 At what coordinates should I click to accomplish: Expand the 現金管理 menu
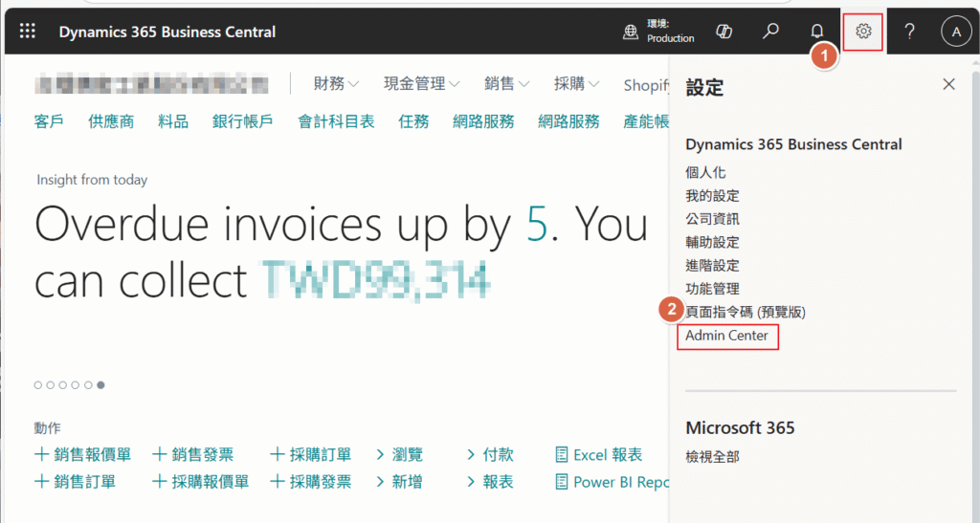pyautogui.click(x=421, y=83)
